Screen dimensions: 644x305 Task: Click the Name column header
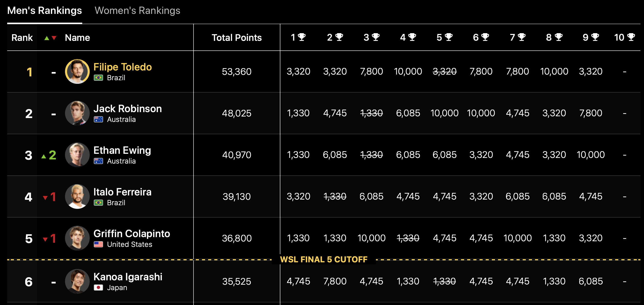[x=77, y=38]
